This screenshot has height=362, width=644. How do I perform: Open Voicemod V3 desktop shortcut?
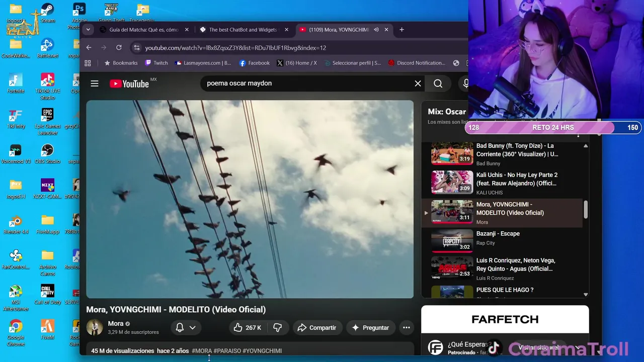coord(16,154)
